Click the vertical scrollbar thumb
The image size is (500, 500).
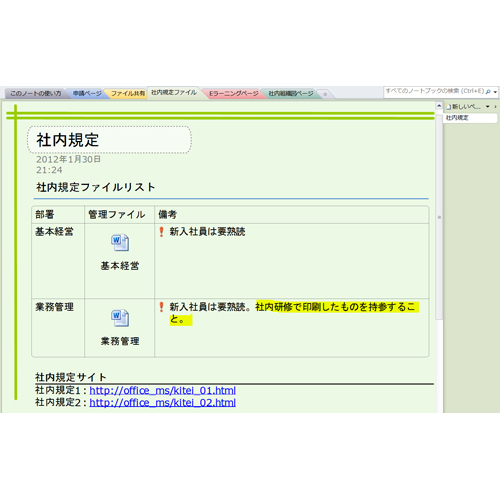pos(439,217)
